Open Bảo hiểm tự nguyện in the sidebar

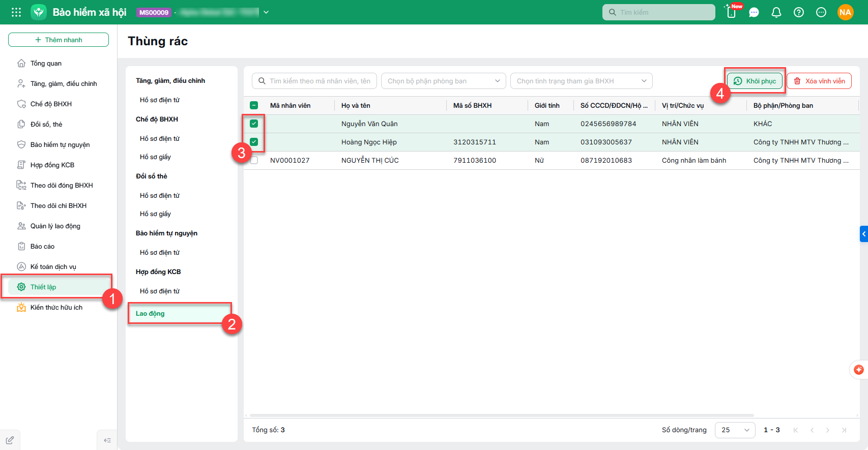(59, 144)
